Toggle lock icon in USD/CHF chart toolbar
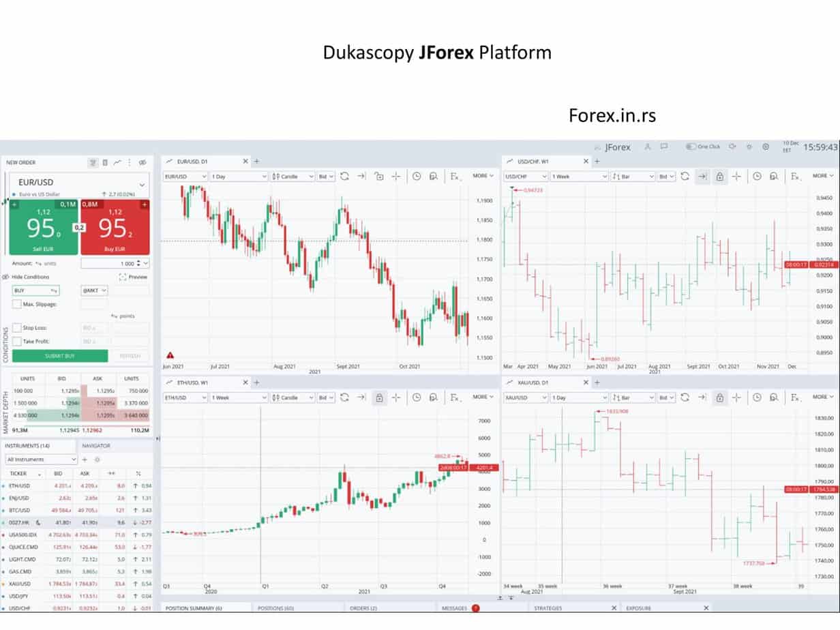The image size is (840, 630). coord(719,176)
